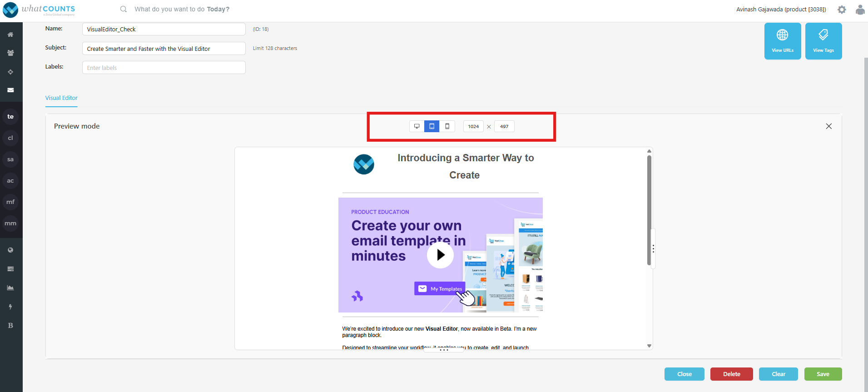Open the envelope email section in sidebar
Image resolution: width=868 pixels, height=392 pixels.
tap(10, 90)
